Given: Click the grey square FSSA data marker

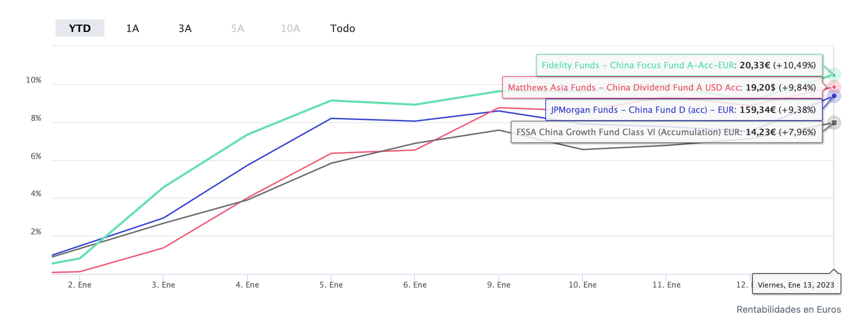Looking at the screenshot, I should tap(834, 123).
